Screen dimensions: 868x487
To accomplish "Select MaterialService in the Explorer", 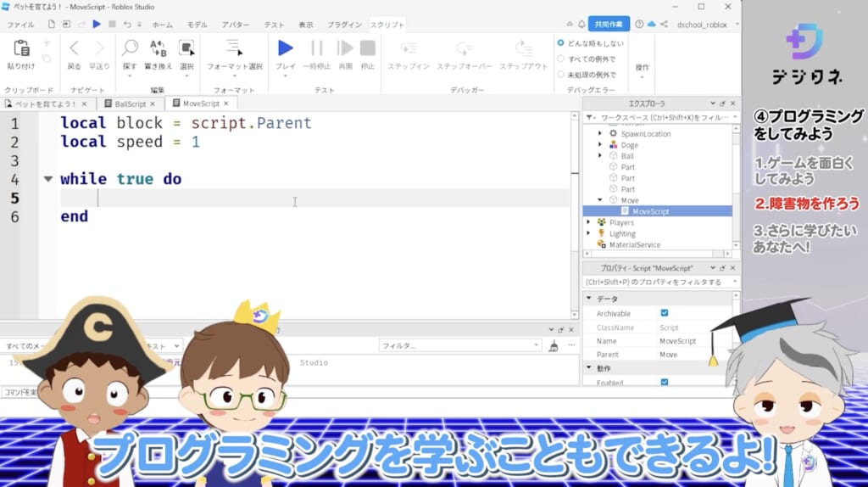I will click(634, 244).
